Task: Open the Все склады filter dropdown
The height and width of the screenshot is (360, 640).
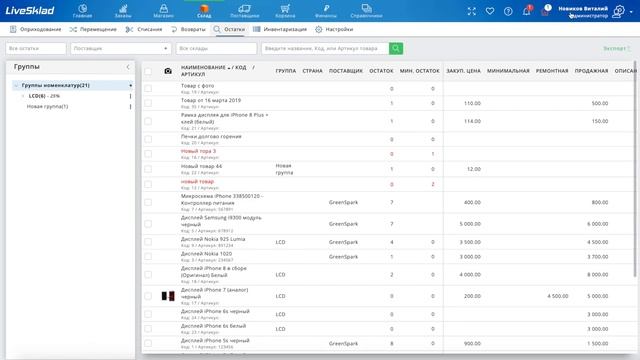Action: coord(216,49)
